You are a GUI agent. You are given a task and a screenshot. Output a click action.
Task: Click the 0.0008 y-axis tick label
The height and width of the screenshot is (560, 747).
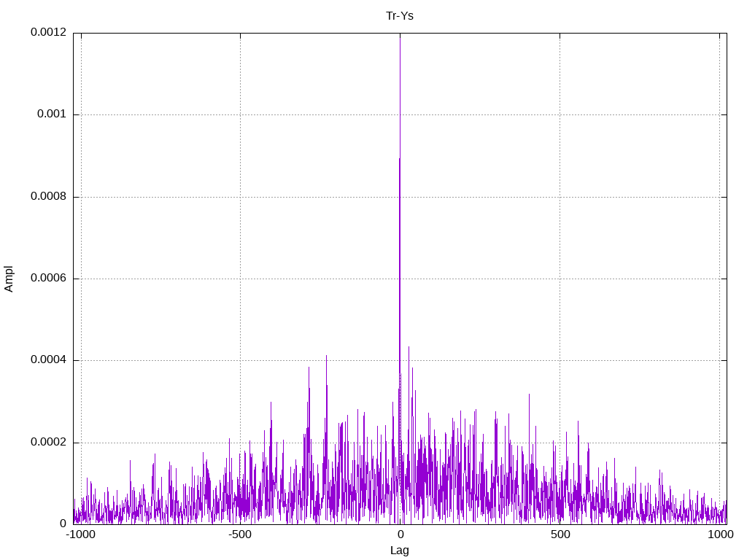click(x=49, y=196)
